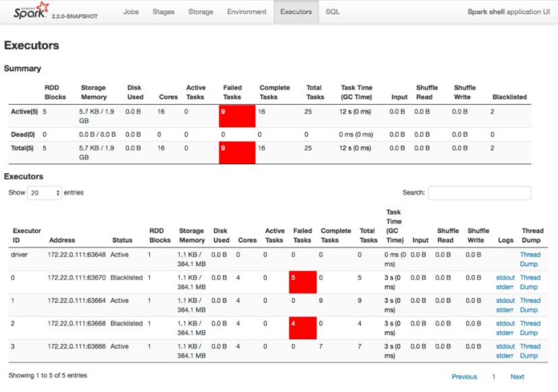Click the driver executor ID cell

pyautogui.click(x=19, y=255)
